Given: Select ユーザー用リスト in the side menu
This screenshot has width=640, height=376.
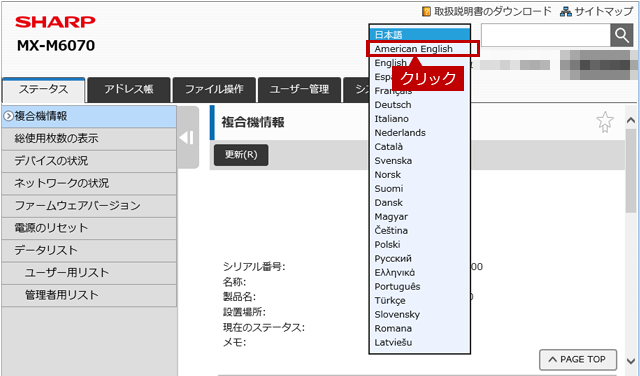Looking at the screenshot, I should [89, 273].
